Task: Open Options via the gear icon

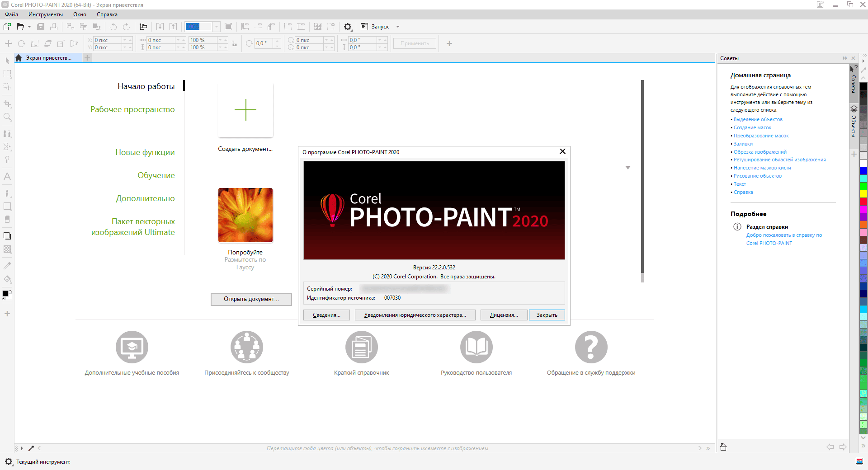Action: tap(348, 27)
